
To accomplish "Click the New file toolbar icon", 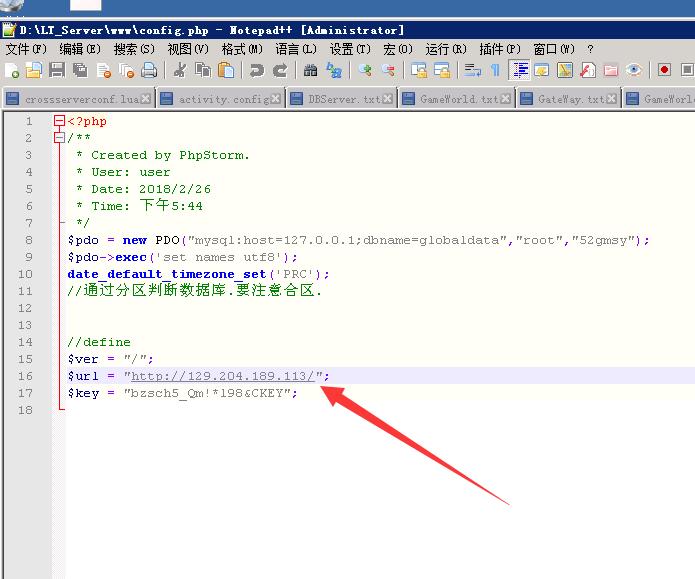I will (11, 70).
